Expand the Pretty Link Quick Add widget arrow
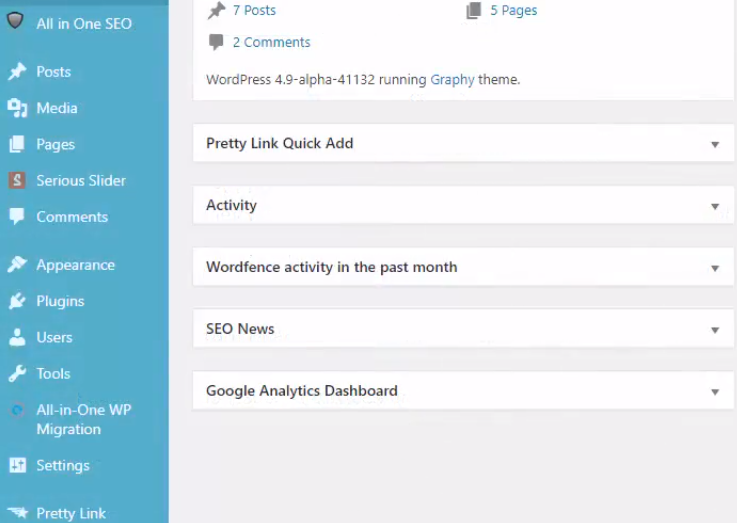737x523 pixels. coord(715,144)
